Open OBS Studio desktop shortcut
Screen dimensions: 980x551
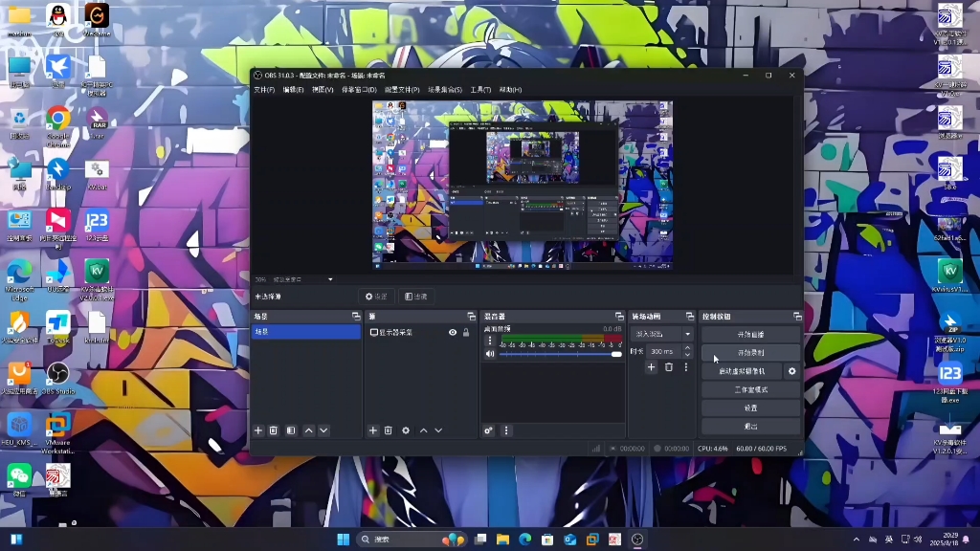click(58, 379)
